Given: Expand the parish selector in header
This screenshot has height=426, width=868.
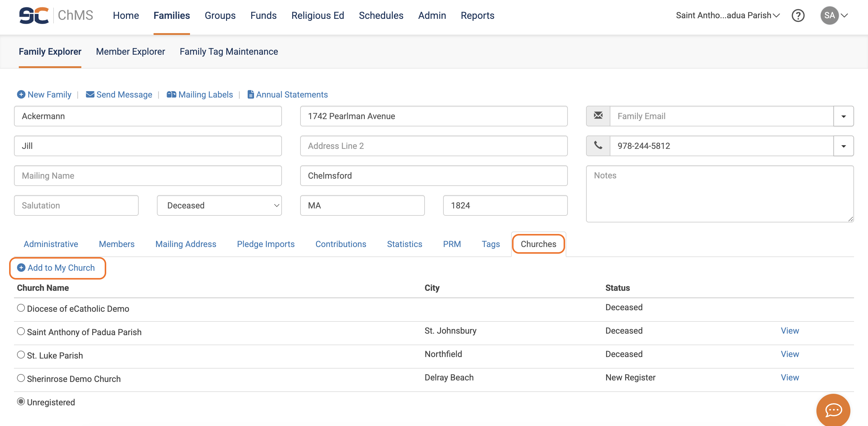Looking at the screenshot, I should (728, 15).
